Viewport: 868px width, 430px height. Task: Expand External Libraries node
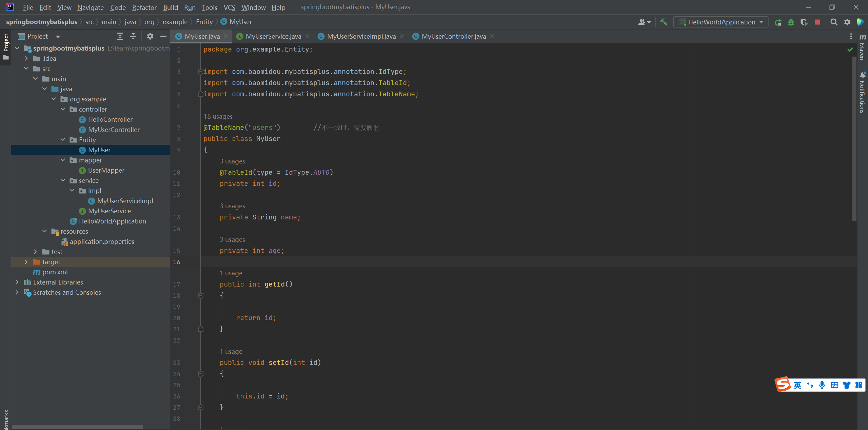[17, 282]
